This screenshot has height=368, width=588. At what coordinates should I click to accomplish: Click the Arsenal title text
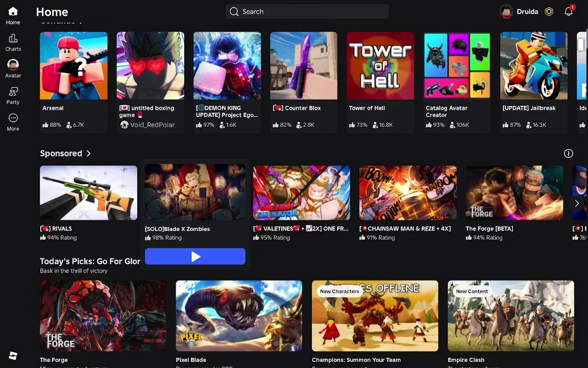[53, 108]
